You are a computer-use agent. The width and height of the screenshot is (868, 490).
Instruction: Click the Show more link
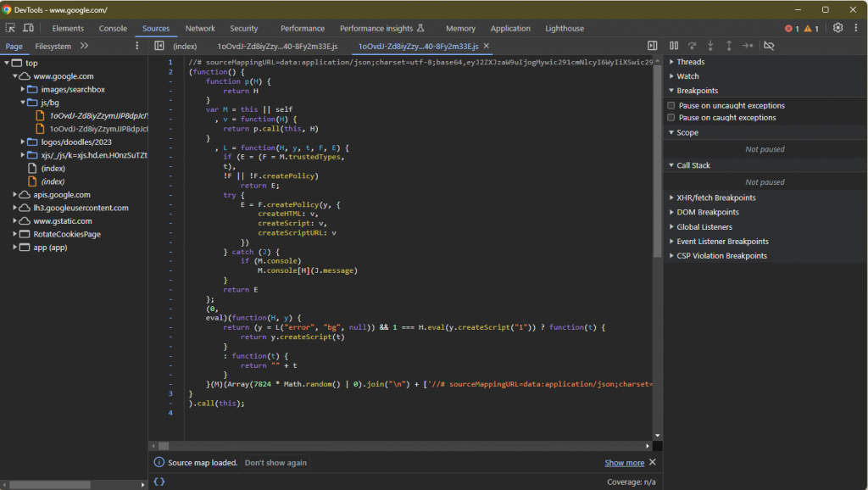coord(624,463)
